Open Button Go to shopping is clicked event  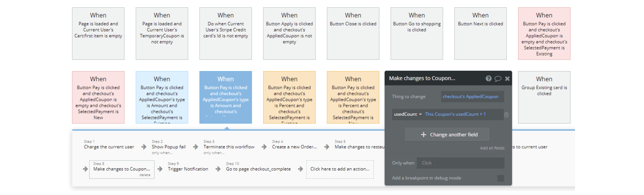click(x=417, y=33)
